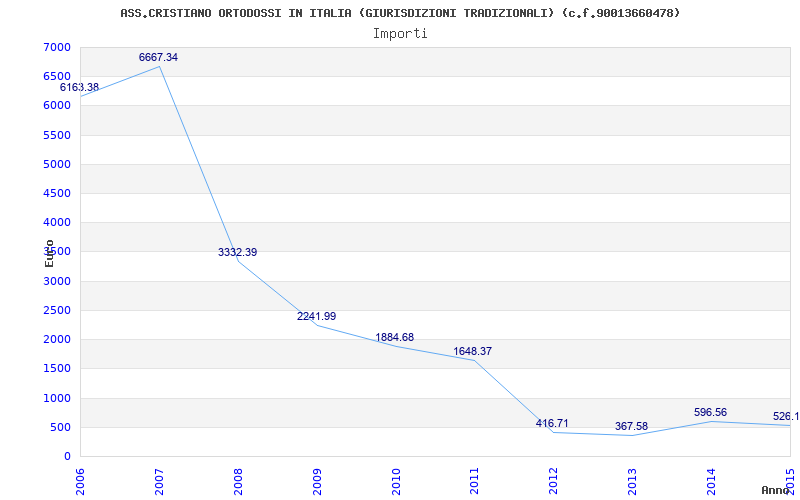Click the y-axis value 2500

tap(57, 310)
